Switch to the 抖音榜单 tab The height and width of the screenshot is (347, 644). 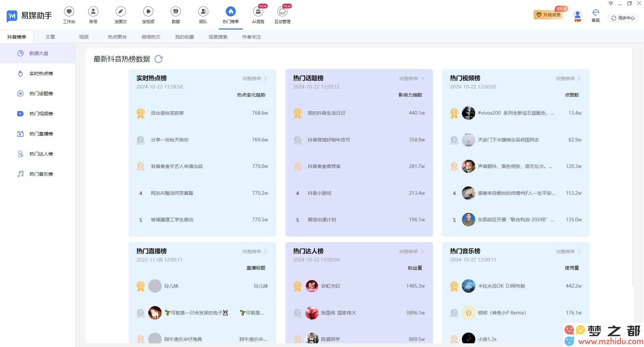[17, 37]
